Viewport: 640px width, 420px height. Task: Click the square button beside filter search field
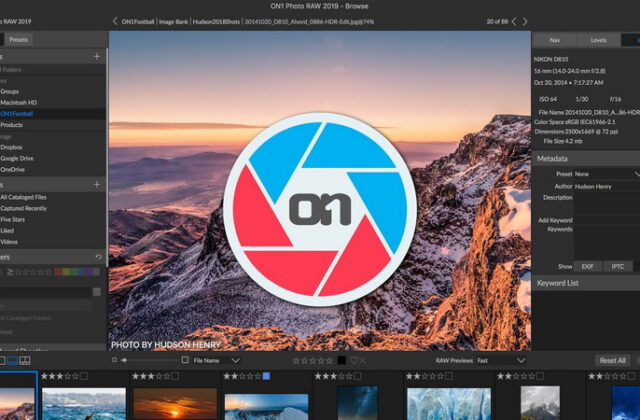click(x=97, y=292)
